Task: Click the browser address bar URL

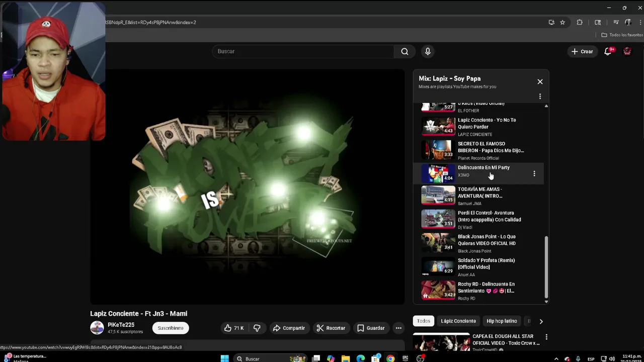Action: (x=151, y=22)
